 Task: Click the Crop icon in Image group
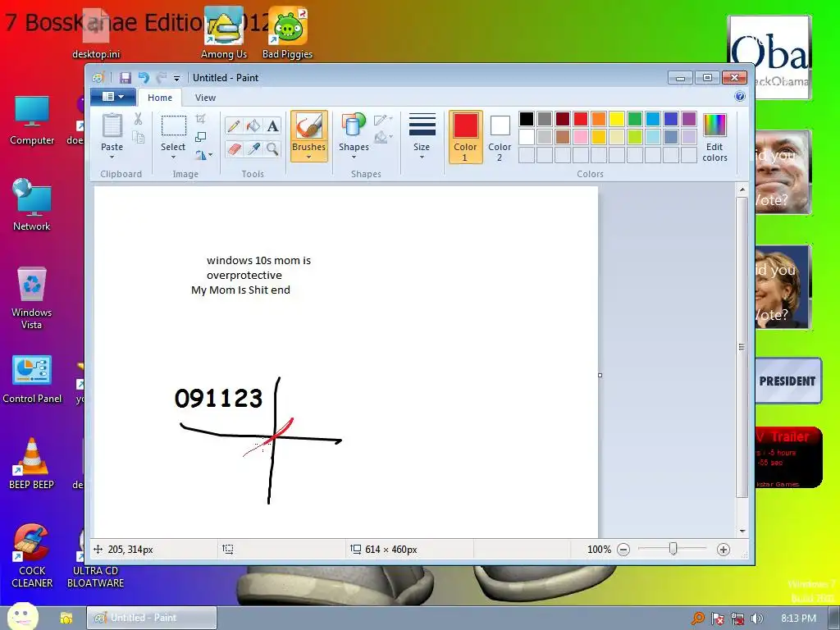(x=200, y=119)
